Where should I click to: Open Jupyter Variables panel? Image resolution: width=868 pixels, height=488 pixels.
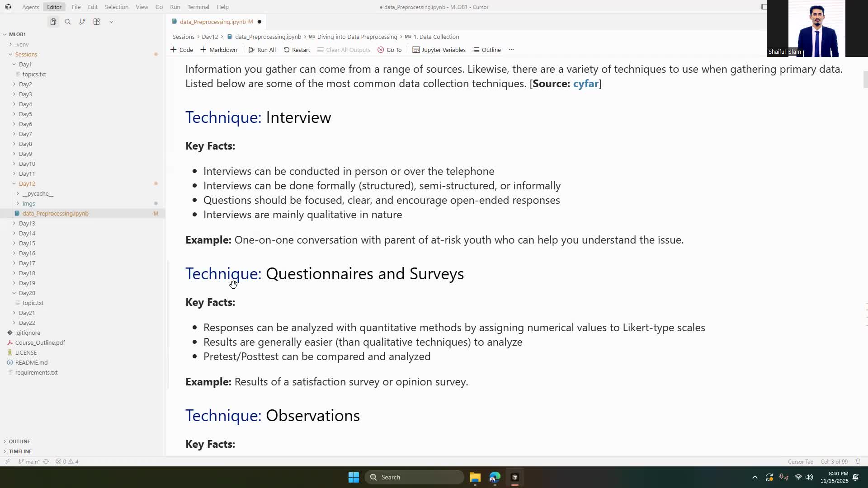click(439, 50)
